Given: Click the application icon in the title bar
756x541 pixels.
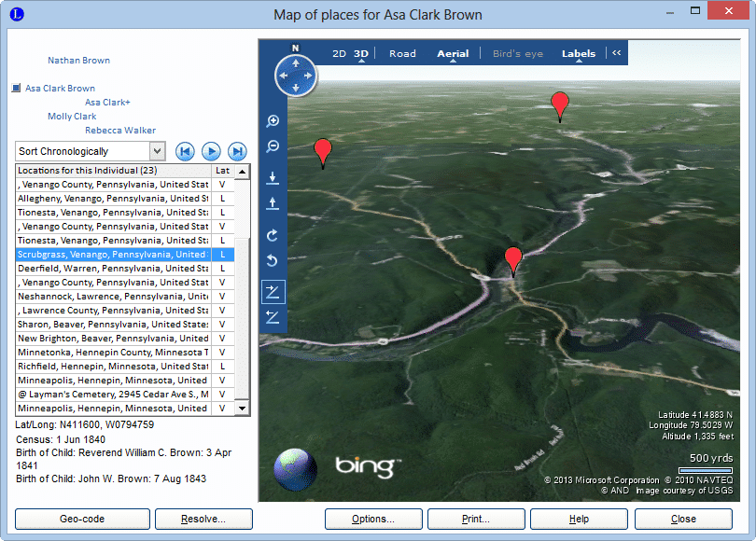Looking at the screenshot, I should point(17,14).
